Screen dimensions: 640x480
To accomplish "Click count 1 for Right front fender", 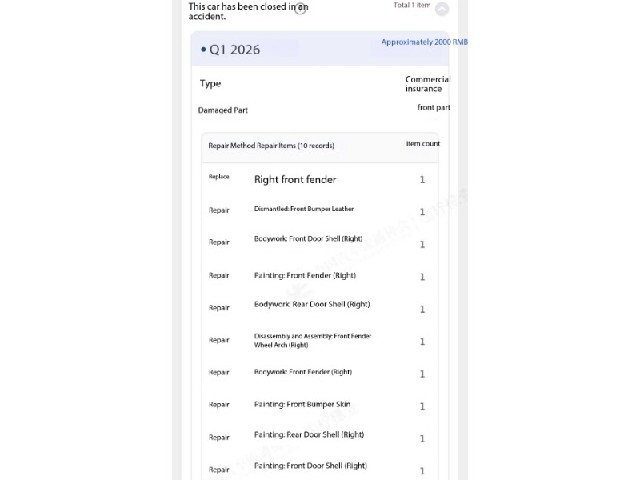I will (422, 180).
